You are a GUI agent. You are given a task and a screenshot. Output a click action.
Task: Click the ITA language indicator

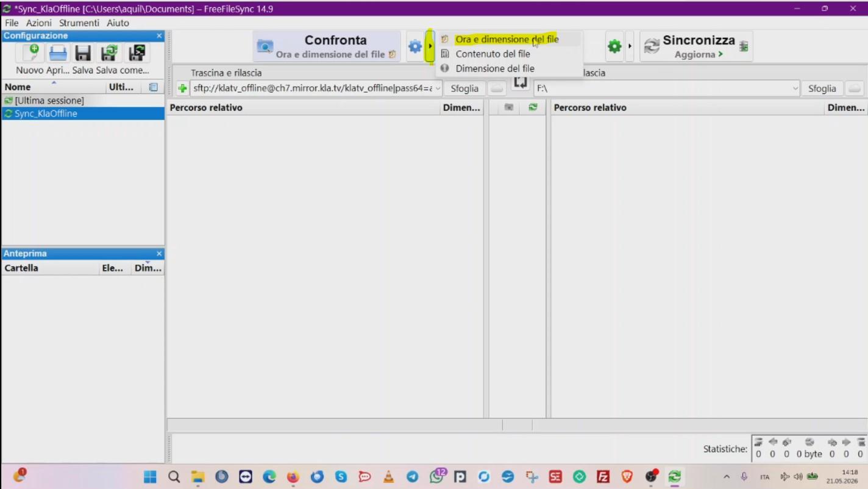click(x=764, y=477)
